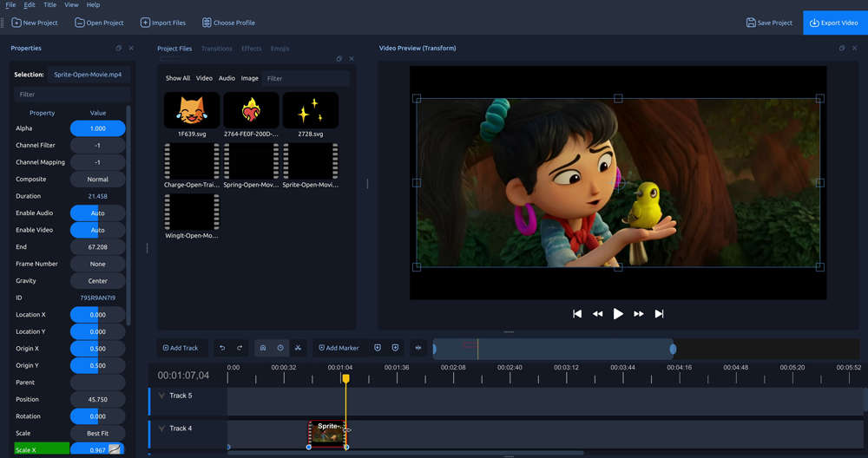Click the fast forward button
Viewport: 868px width, 458px height.
coord(639,314)
